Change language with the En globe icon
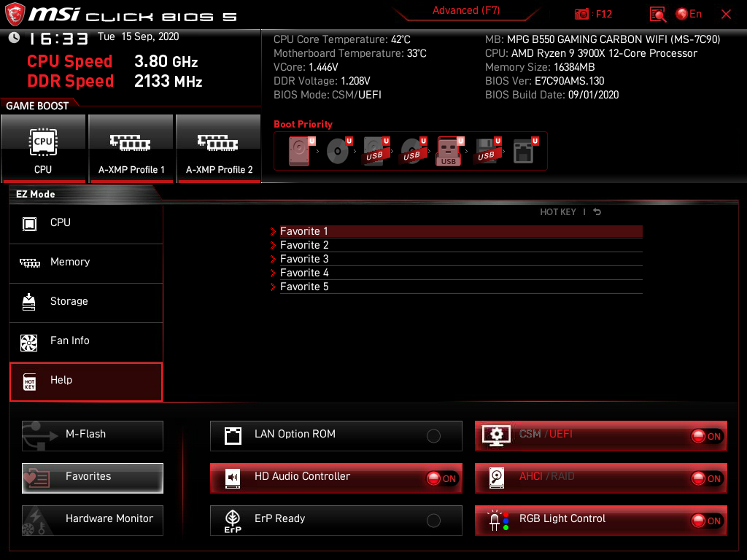Image resolution: width=747 pixels, height=560 pixels. (x=689, y=15)
